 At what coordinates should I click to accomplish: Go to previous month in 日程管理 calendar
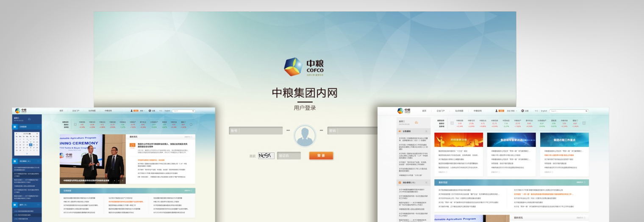[16, 134]
